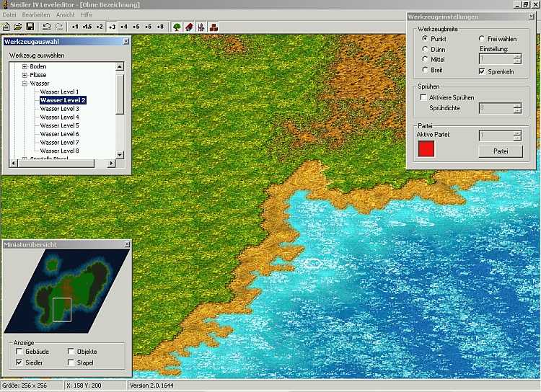The width and height of the screenshot is (541, 392).
Task: Uncheck the Siedler display checkbox
Action: click(x=19, y=362)
